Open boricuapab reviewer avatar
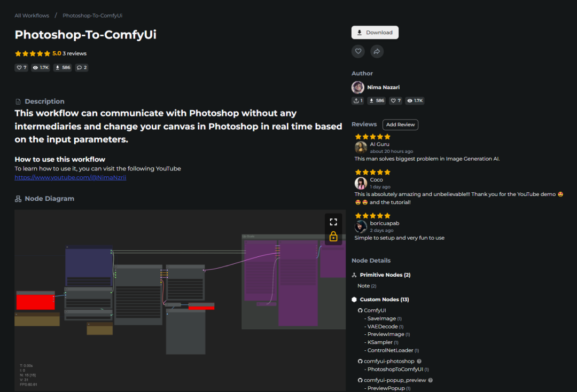The width and height of the screenshot is (577, 392). [x=361, y=226]
